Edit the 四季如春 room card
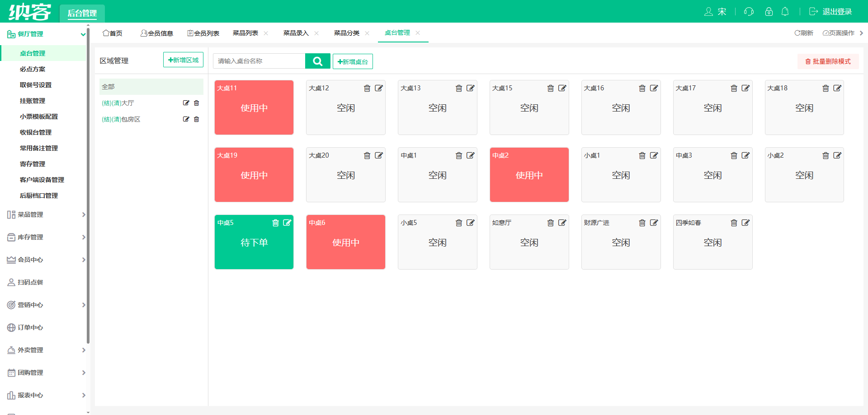Image resolution: width=868 pixels, height=415 pixels. (x=746, y=223)
